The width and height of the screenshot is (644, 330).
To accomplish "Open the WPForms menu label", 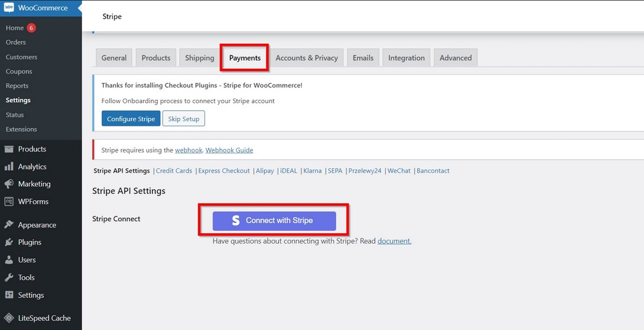I will [33, 201].
